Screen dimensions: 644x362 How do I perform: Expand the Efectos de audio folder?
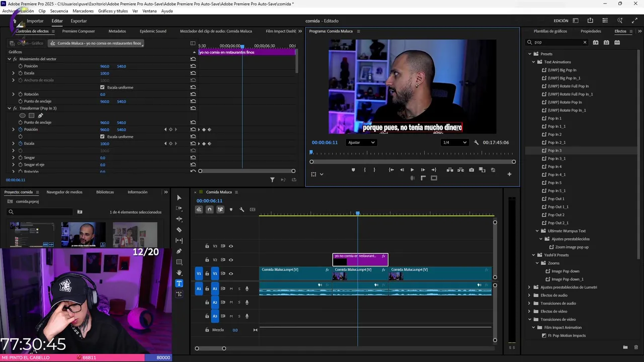click(529, 295)
